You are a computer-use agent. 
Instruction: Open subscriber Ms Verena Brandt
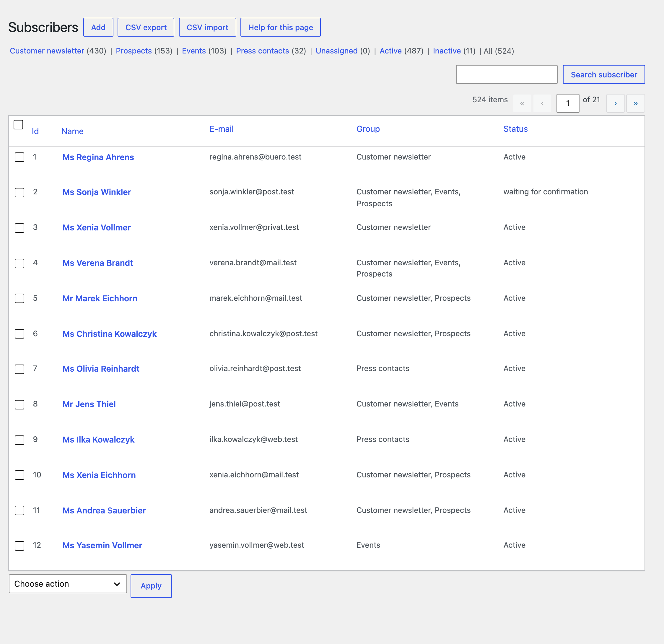97,263
